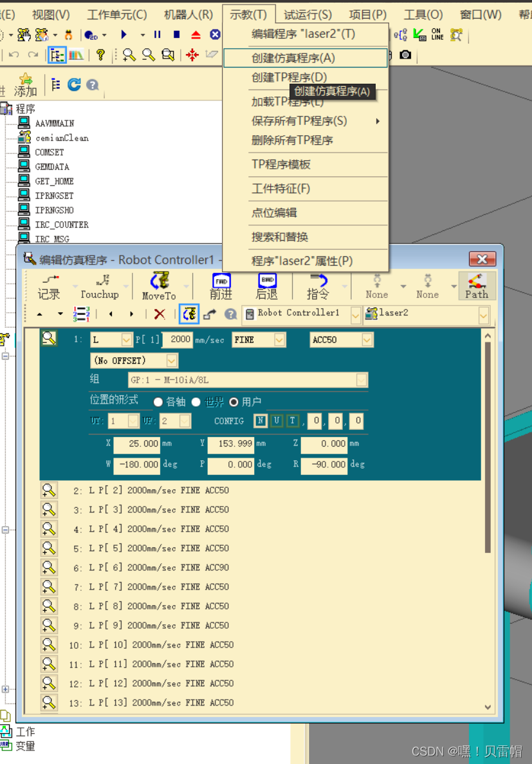
Task: Click the red X delete line icon
Action: [160, 314]
